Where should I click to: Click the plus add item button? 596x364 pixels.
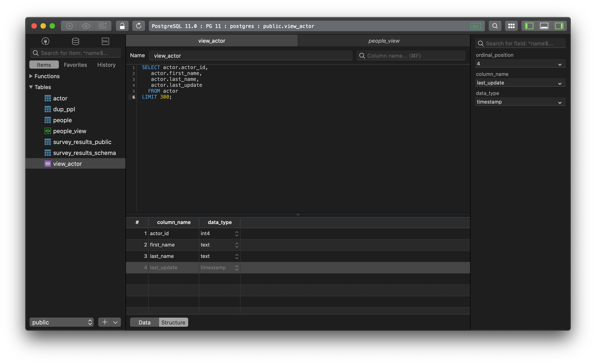coord(105,322)
